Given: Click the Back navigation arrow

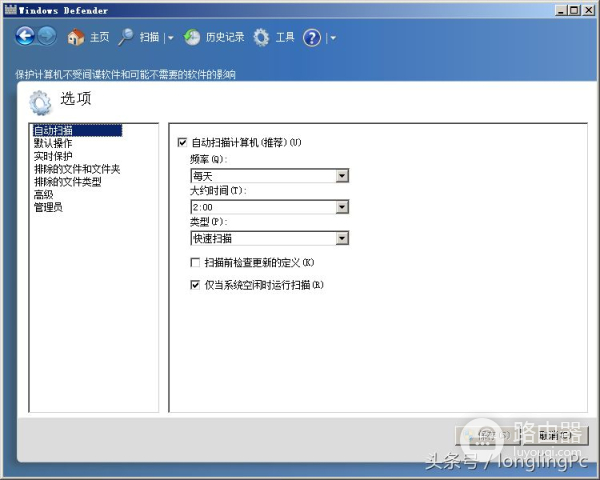Looking at the screenshot, I should 25,37.
